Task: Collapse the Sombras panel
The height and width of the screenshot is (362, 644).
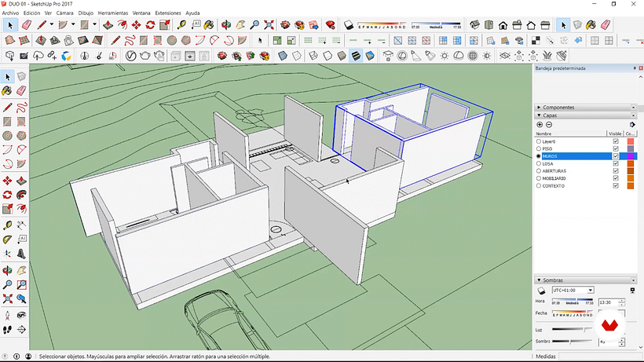Action: [x=539, y=280]
